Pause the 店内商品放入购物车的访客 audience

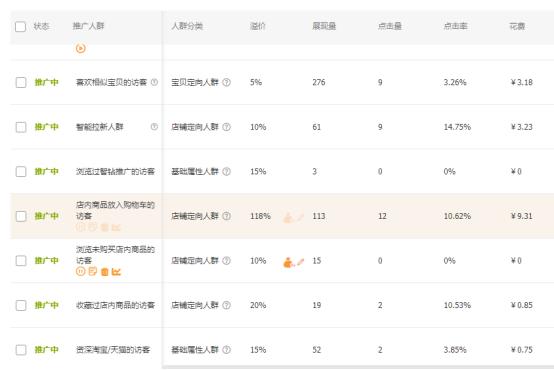[x=81, y=227]
